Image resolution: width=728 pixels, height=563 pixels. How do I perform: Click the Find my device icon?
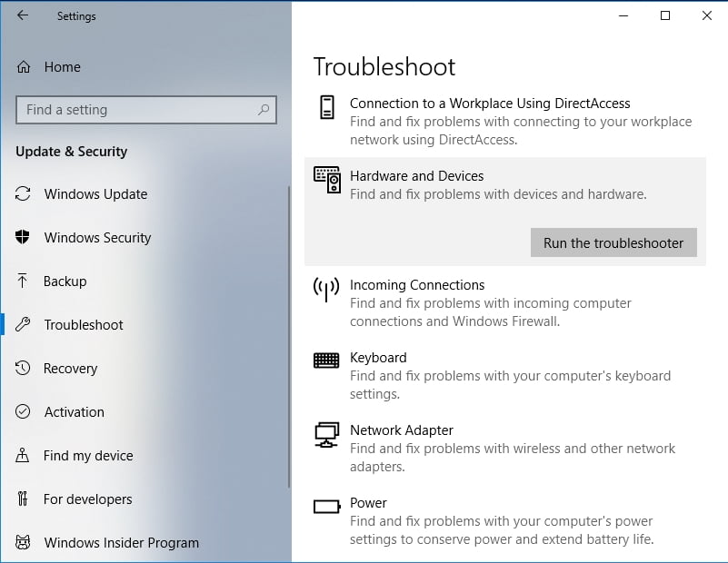coord(24,456)
